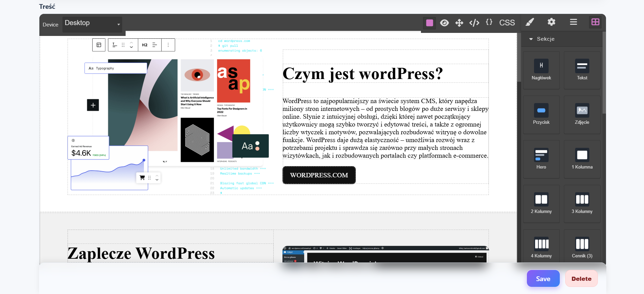Click the WORDPRESS.COM button on canvas

pyautogui.click(x=319, y=175)
